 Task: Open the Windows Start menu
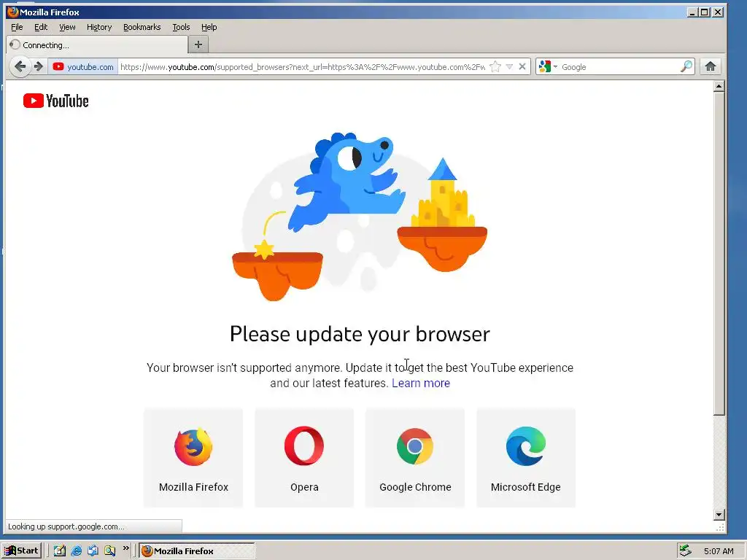[x=21, y=551]
